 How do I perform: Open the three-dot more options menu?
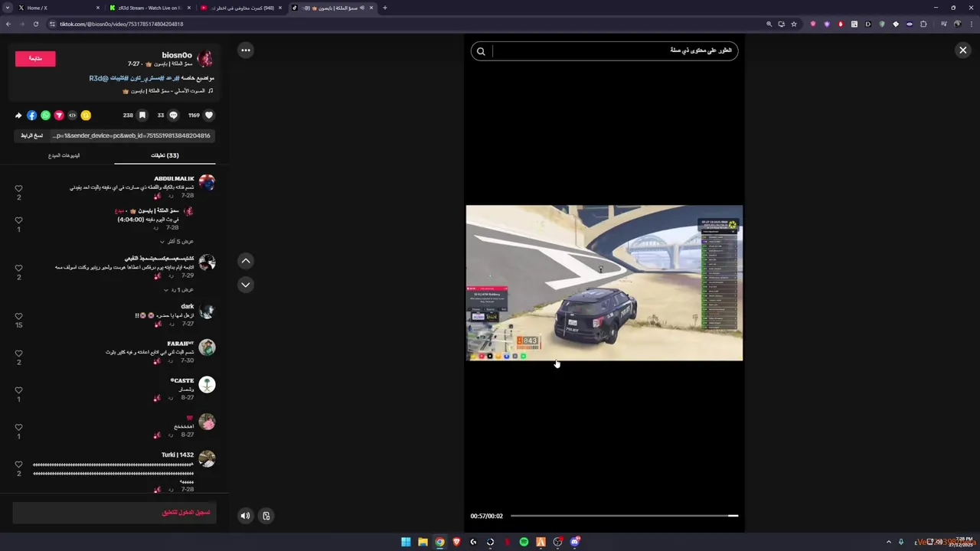pos(246,51)
